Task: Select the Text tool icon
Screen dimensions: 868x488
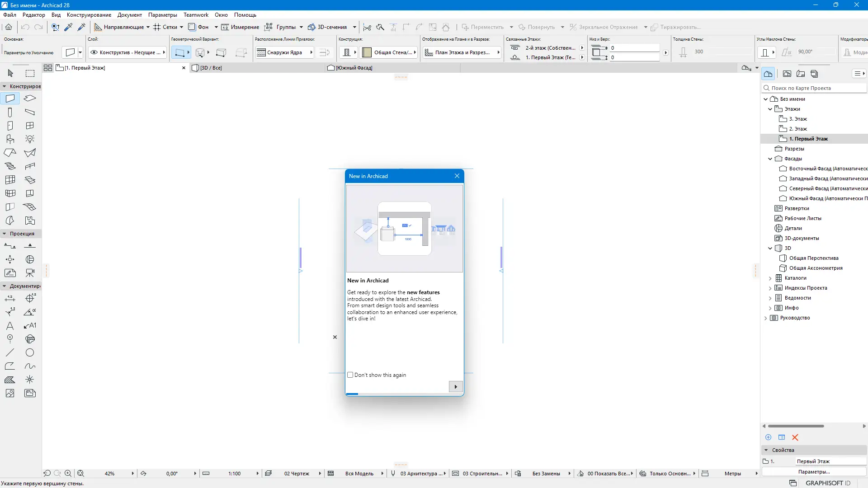Action: 10,326
